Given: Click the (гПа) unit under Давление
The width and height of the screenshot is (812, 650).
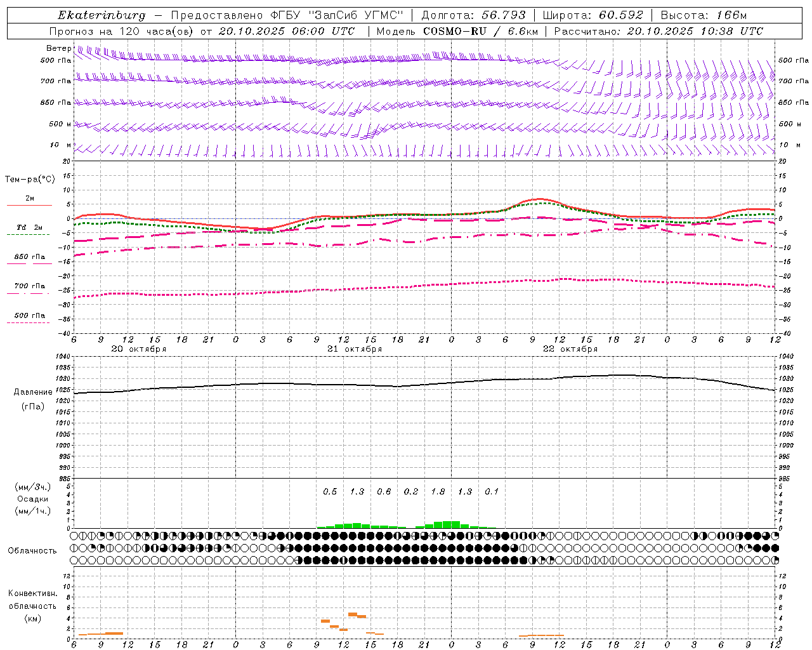Looking at the screenshot, I should click(x=33, y=406).
